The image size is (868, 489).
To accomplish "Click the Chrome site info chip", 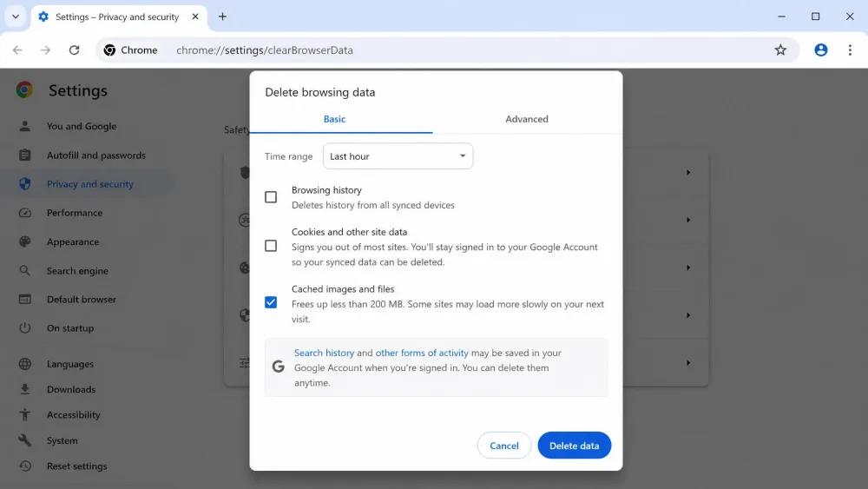I will coord(132,50).
